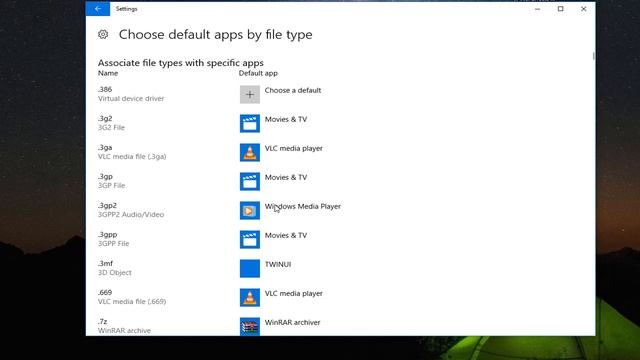Image resolution: width=640 pixels, height=360 pixels.
Task: Close the Settings window
Action: (x=584, y=9)
